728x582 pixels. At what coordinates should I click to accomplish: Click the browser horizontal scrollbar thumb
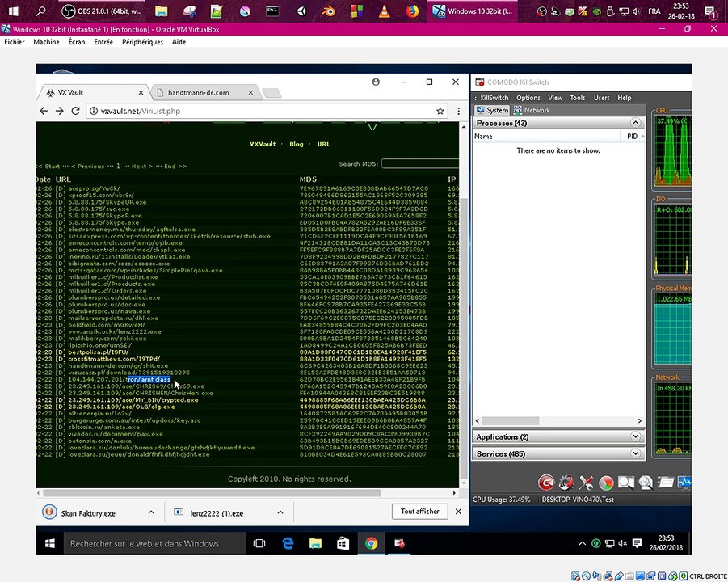tap(211, 493)
